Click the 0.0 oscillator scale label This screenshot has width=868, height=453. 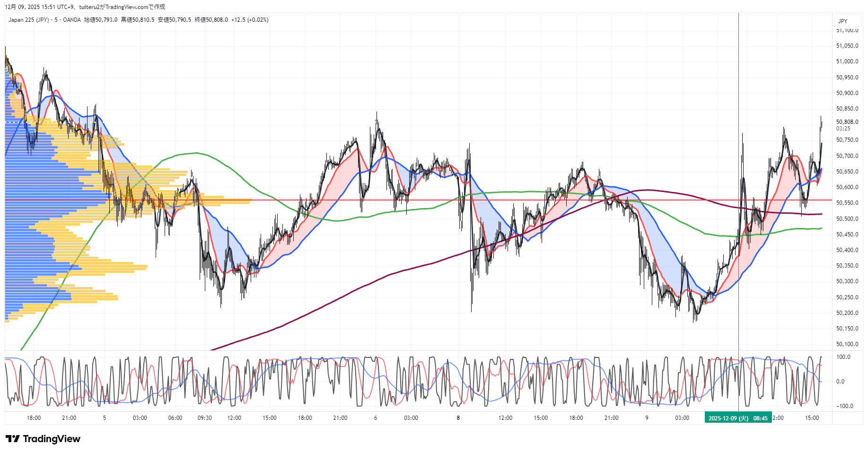coord(840,382)
